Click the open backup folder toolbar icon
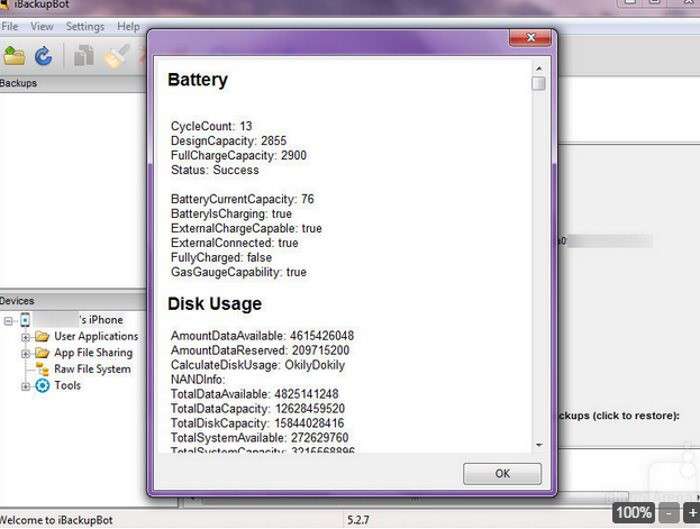The image size is (700, 529). click(14, 56)
